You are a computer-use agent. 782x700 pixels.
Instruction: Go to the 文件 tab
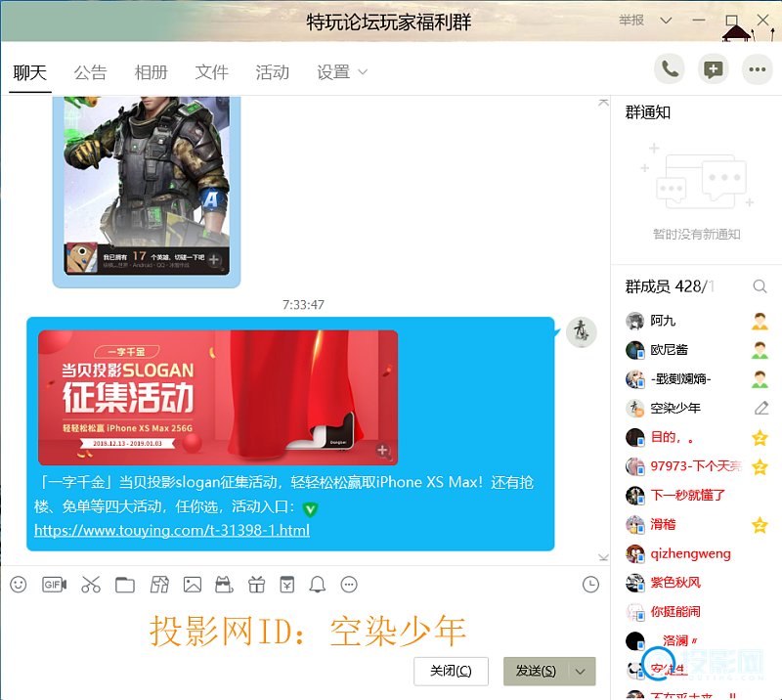211,73
